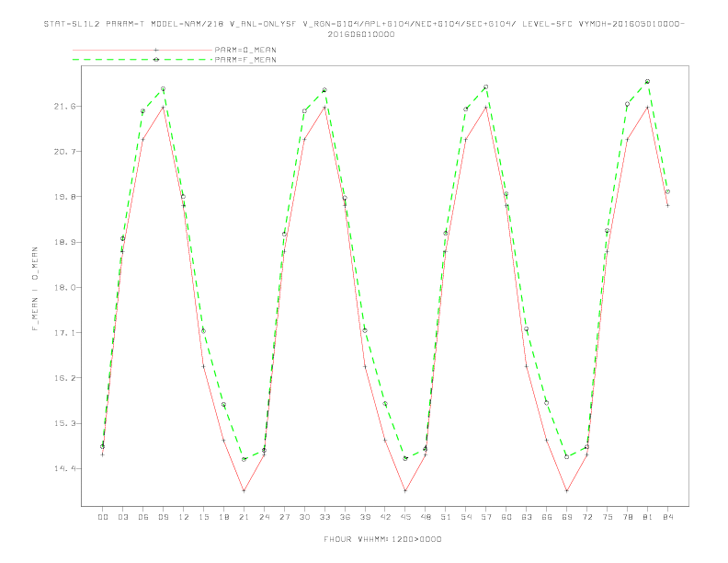Image resolution: width=728 pixels, height=563 pixels.
Task: Click the x-axis tick label 78
Action: click(627, 517)
